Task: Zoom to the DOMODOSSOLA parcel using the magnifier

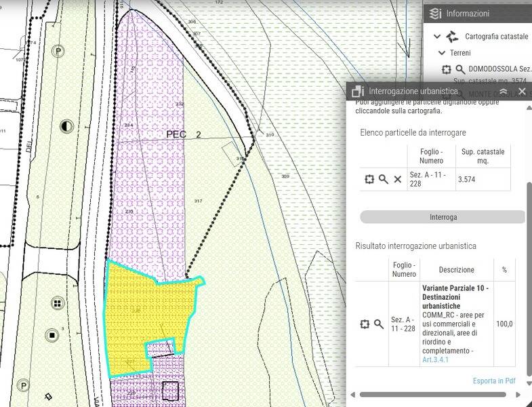Action: coord(460,69)
